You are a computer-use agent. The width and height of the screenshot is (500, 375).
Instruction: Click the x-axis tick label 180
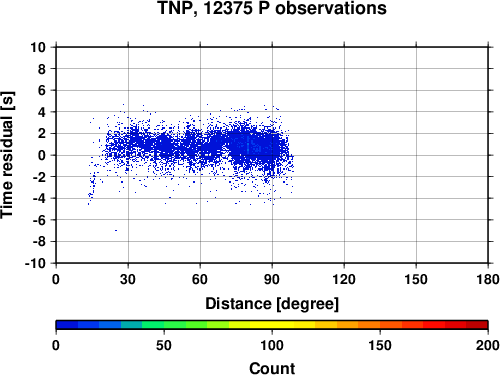pyautogui.click(x=488, y=279)
